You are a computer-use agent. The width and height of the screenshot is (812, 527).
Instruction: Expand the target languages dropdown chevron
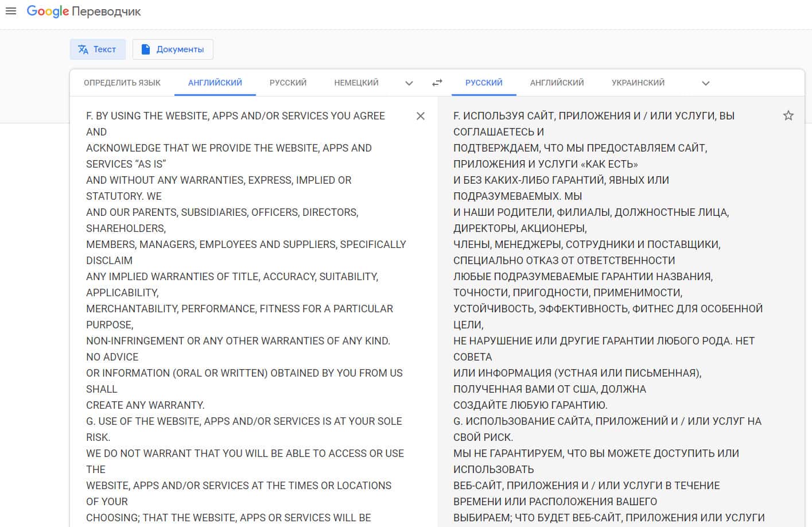(x=706, y=83)
